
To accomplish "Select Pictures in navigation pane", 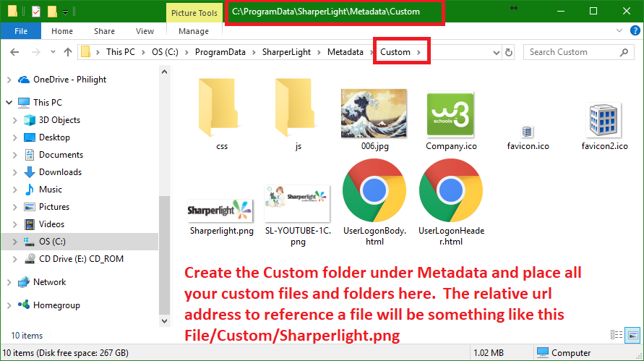I will click(x=53, y=207).
